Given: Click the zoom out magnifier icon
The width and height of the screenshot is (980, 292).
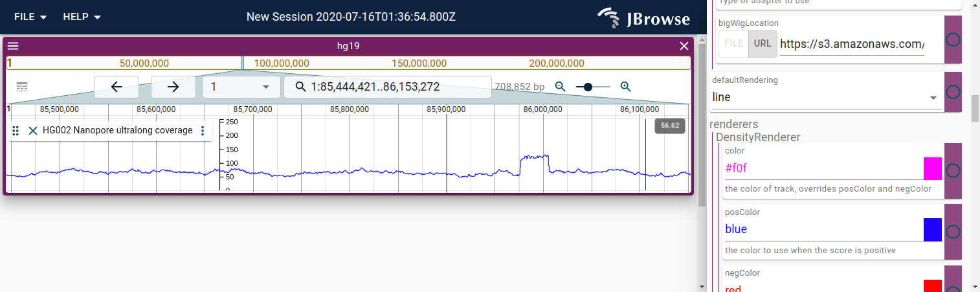Looking at the screenshot, I should tap(561, 87).
